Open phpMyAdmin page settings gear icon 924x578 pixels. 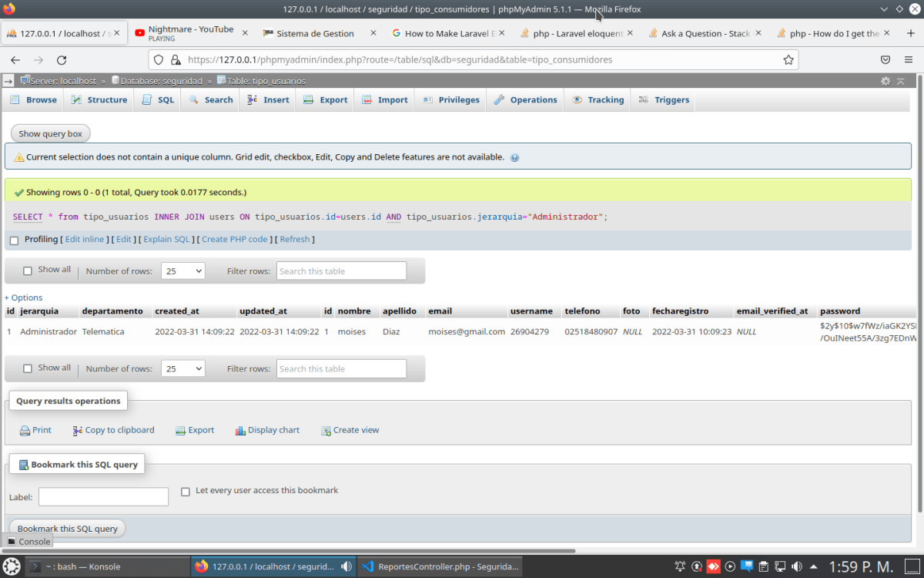(885, 81)
